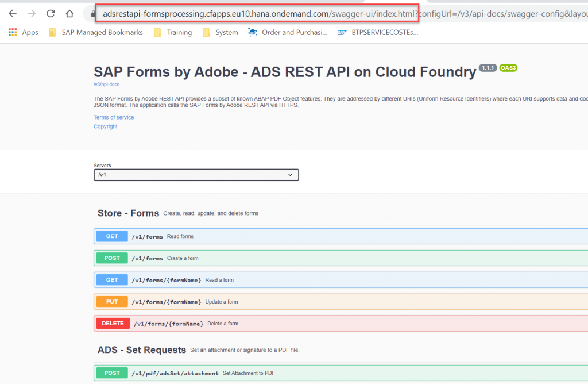Screen dimensions: 588x384
Task: Open the Servers /v1 dropdown
Action: coord(196,175)
